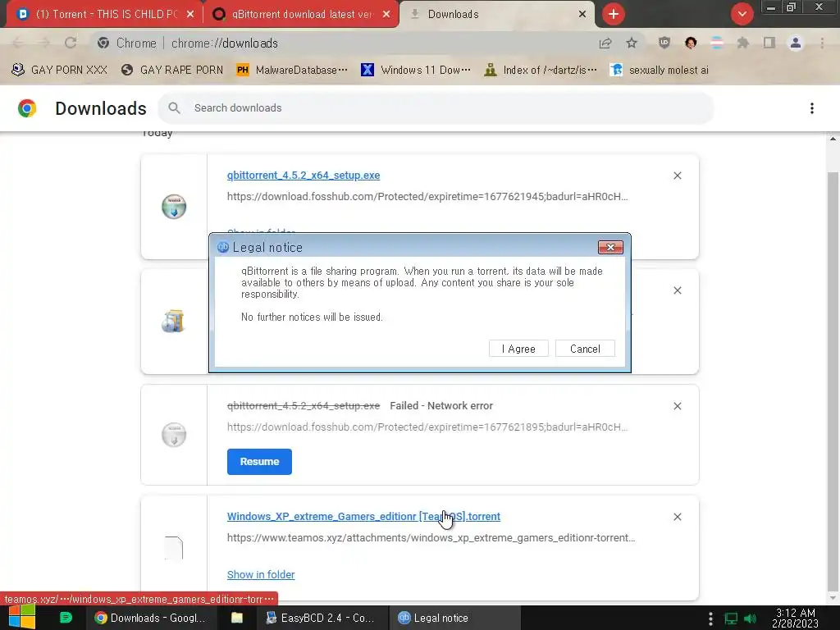Show hidden system tray icons
This screenshot has height=630, width=840.
coord(710,619)
